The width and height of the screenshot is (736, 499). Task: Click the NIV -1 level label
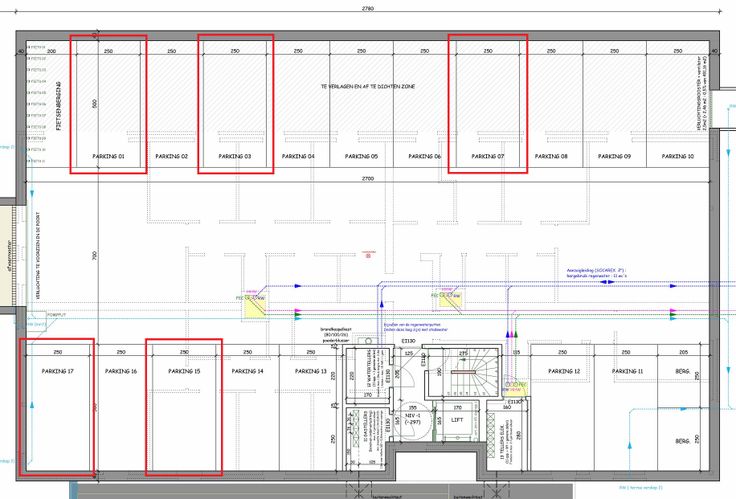411,415
